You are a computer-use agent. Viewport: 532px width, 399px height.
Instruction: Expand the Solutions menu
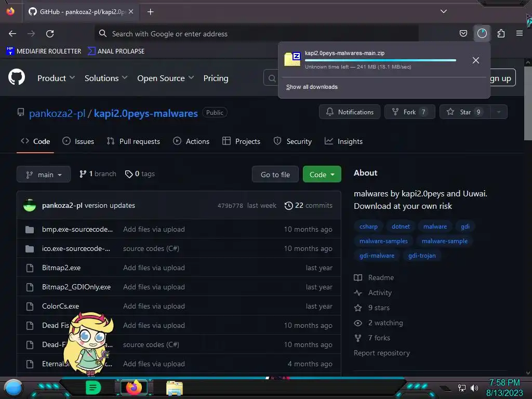pyautogui.click(x=106, y=78)
